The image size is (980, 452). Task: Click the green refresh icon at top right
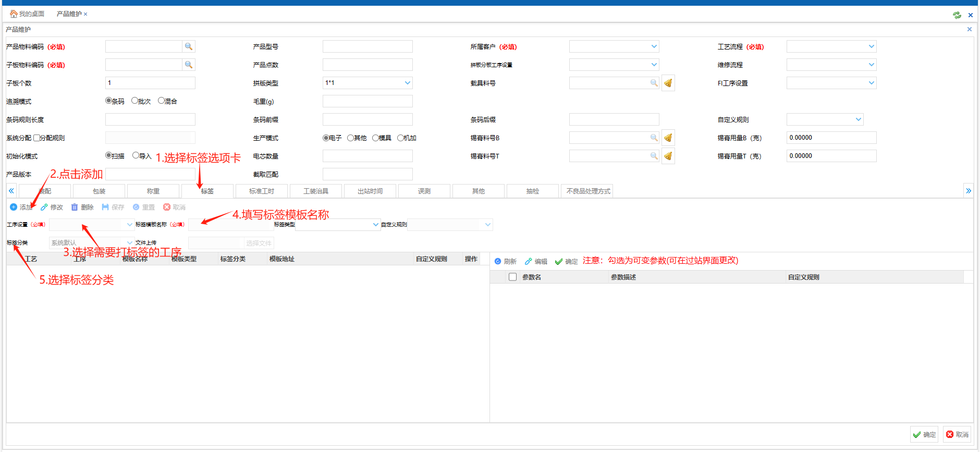tap(957, 15)
